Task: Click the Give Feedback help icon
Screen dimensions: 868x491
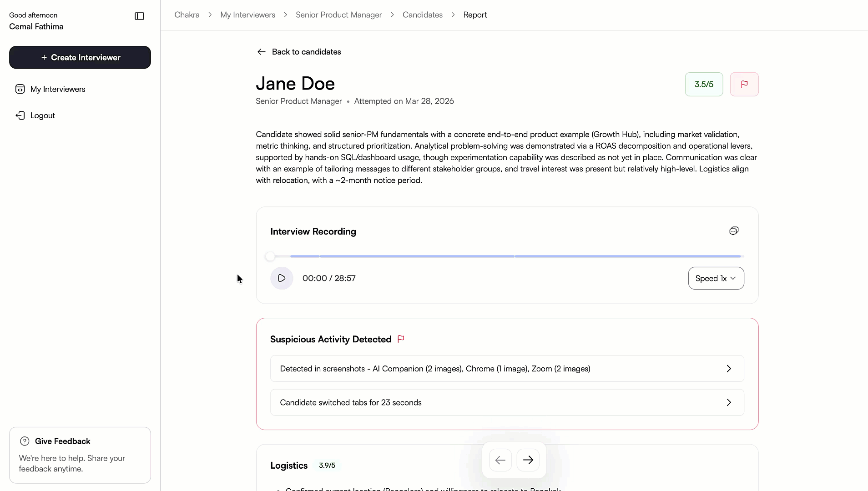Action: click(24, 441)
